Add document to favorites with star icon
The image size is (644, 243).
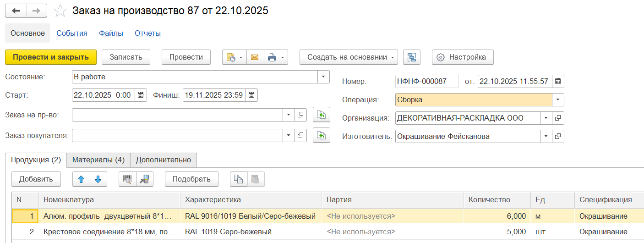(60, 11)
